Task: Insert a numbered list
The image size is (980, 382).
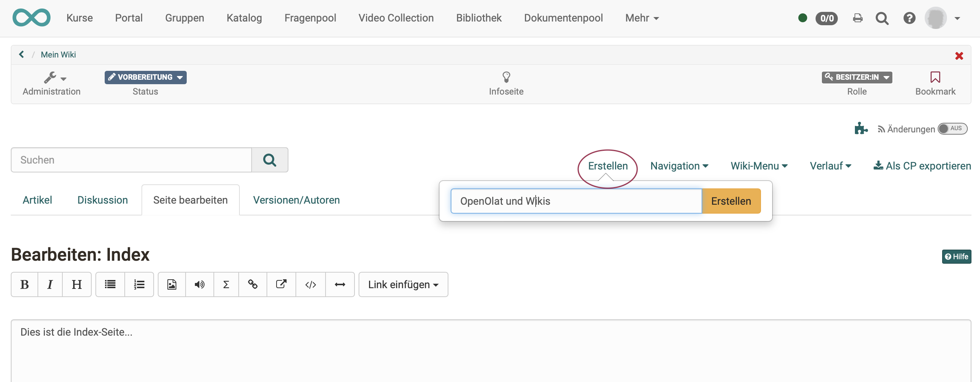Action: (x=139, y=284)
